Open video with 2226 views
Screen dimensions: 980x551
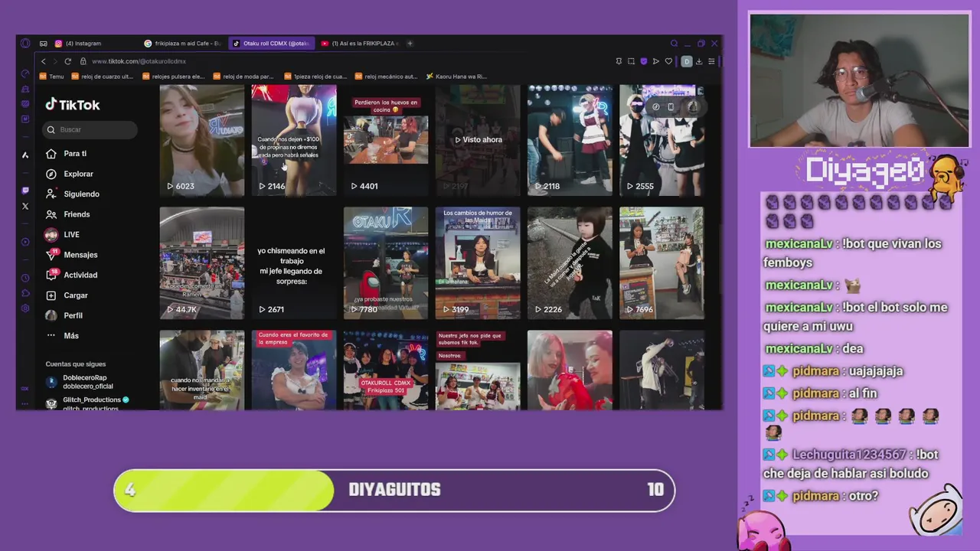coord(570,263)
